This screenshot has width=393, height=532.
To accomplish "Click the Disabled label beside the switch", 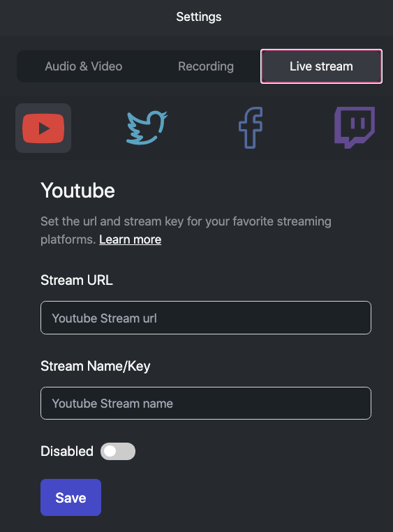I will 67,451.
